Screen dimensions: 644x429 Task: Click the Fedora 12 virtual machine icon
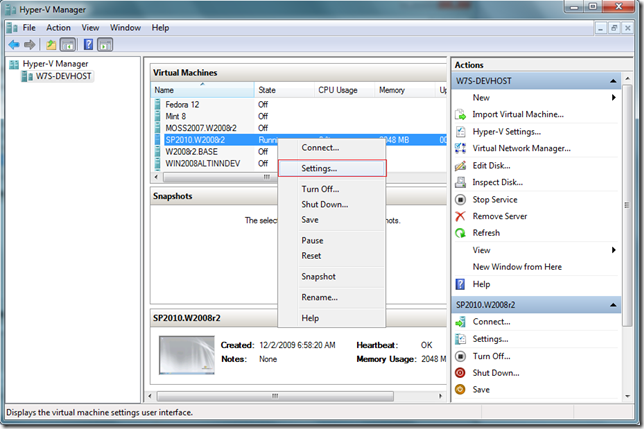(158, 105)
